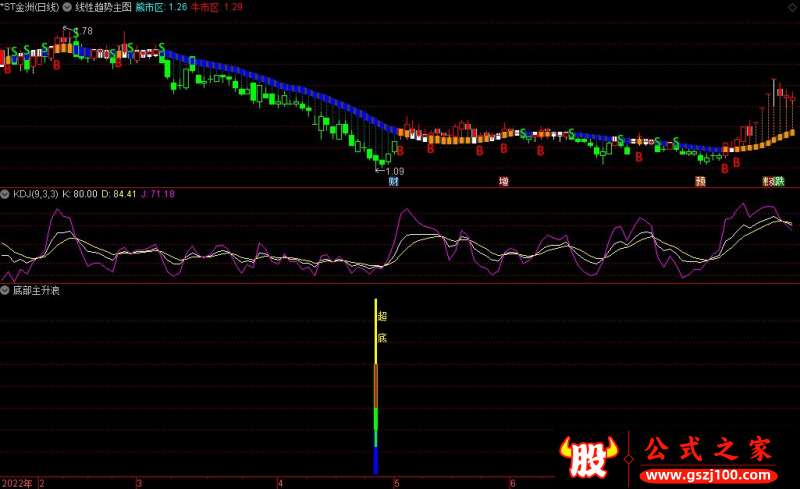Click month 4 on the time axis

(x=280, y=483)
